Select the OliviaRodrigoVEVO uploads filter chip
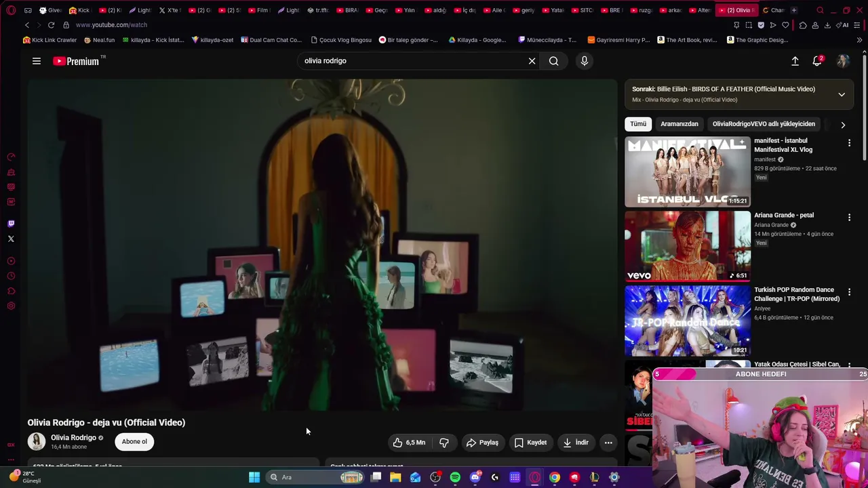 [x=764, y=124]
